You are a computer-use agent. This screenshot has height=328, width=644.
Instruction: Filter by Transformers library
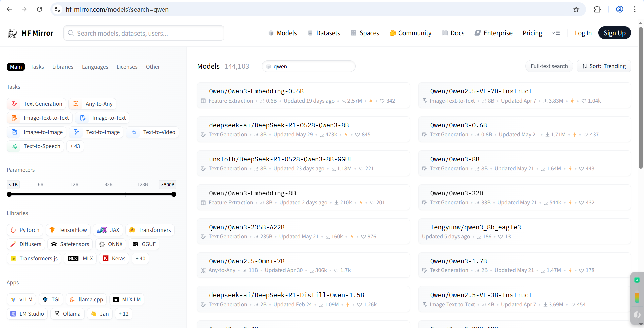pos(150,230)
